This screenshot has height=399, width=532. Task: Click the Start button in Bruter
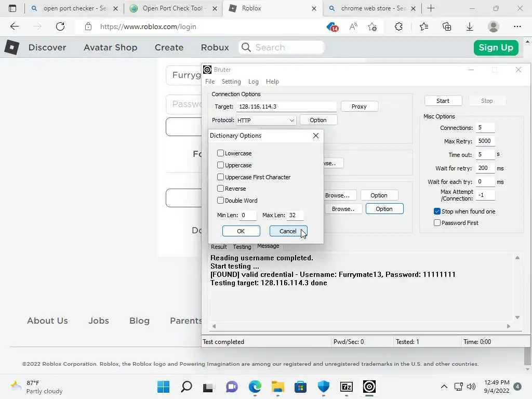443,101
